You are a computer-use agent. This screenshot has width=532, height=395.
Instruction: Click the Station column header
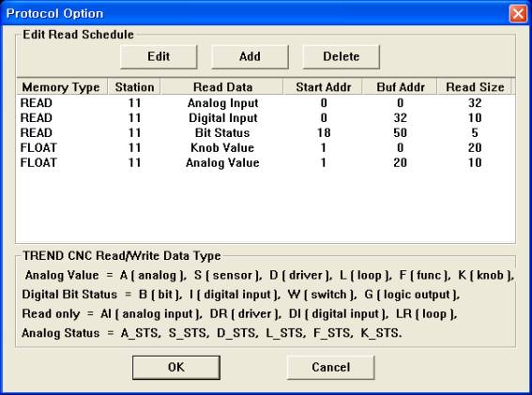[x=134, y=87]
